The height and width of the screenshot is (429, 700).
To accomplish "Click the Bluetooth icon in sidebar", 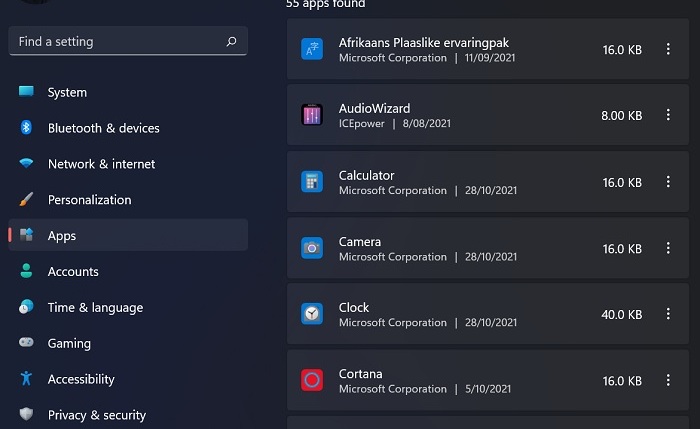I will pyautogui.click(x=26, y=128).
